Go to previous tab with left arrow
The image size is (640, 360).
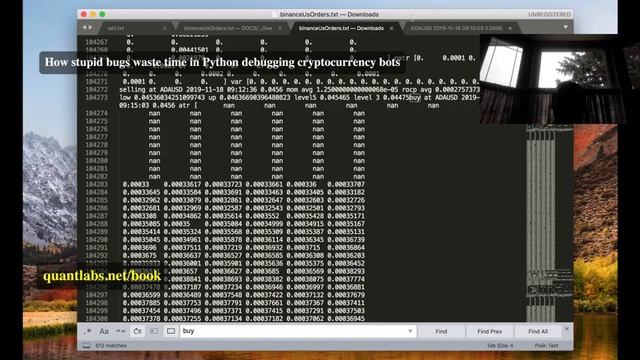click(x=84, y=27)
